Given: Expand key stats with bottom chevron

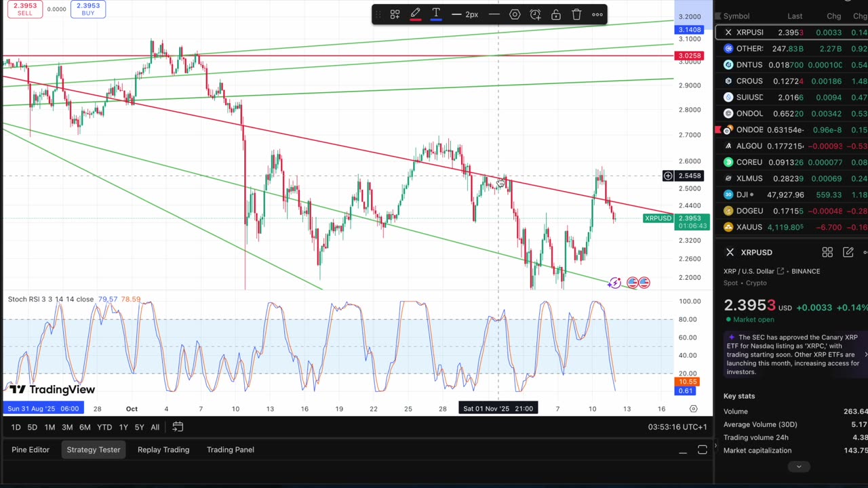Looking at the screenshot, I should (799, 466).
